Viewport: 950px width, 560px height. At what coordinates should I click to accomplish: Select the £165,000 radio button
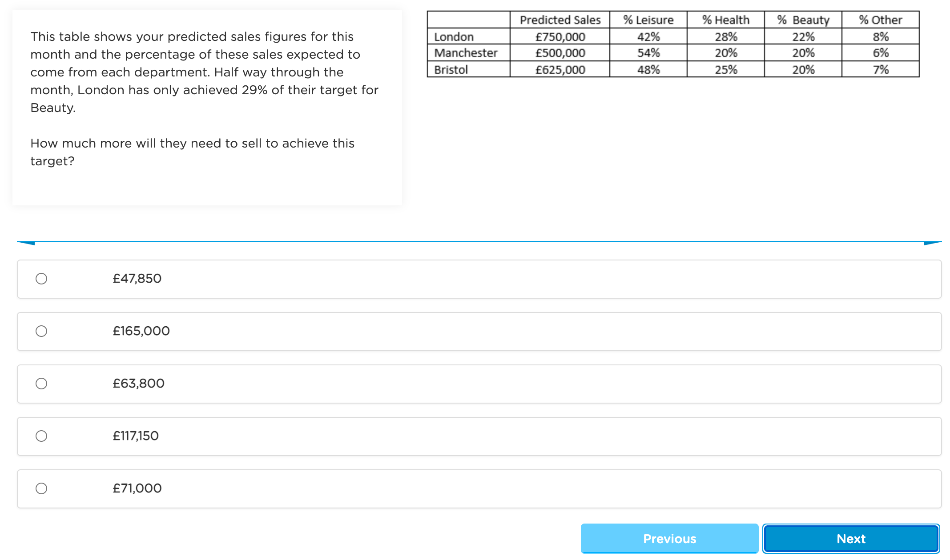(x=42, y=331)
